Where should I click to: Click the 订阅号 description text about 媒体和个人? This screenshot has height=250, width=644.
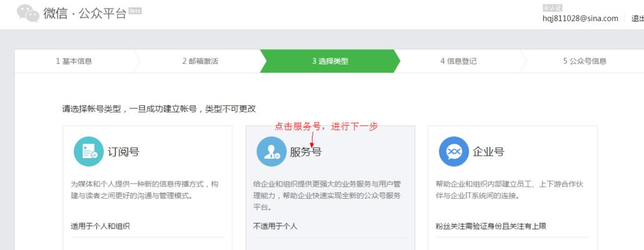pos(144,189)
